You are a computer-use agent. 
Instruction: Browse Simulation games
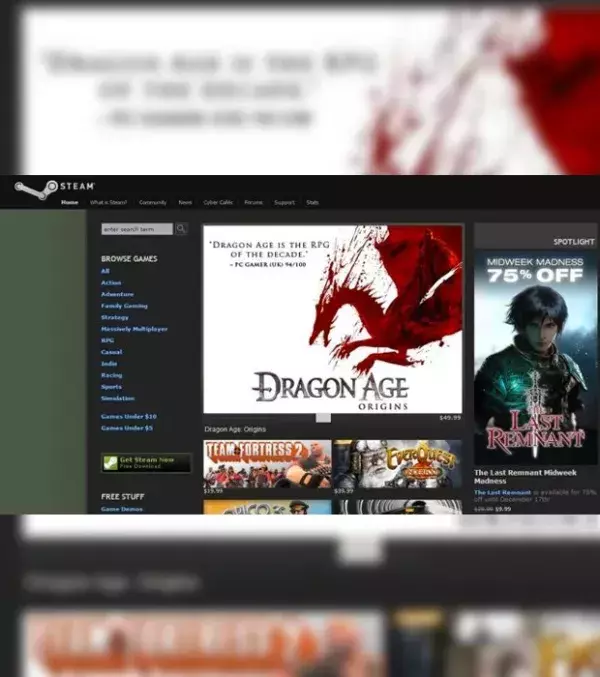coord(118,398)
